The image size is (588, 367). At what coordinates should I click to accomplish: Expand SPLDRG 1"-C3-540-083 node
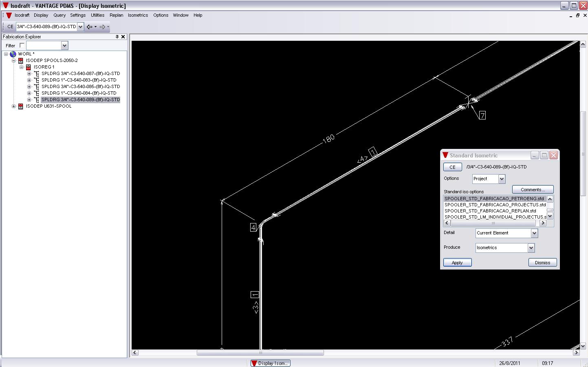(29, 80)
